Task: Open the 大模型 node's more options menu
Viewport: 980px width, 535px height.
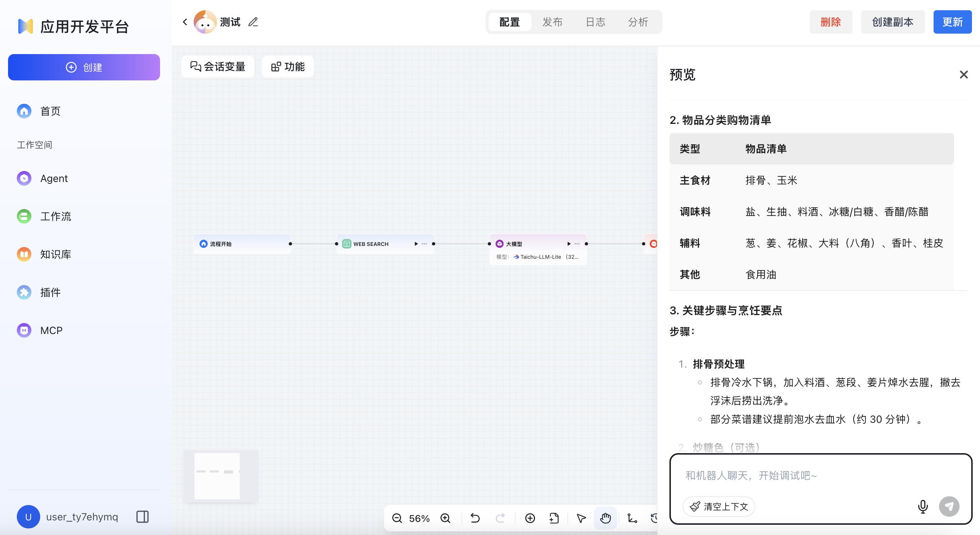Action: click(577, 243)
